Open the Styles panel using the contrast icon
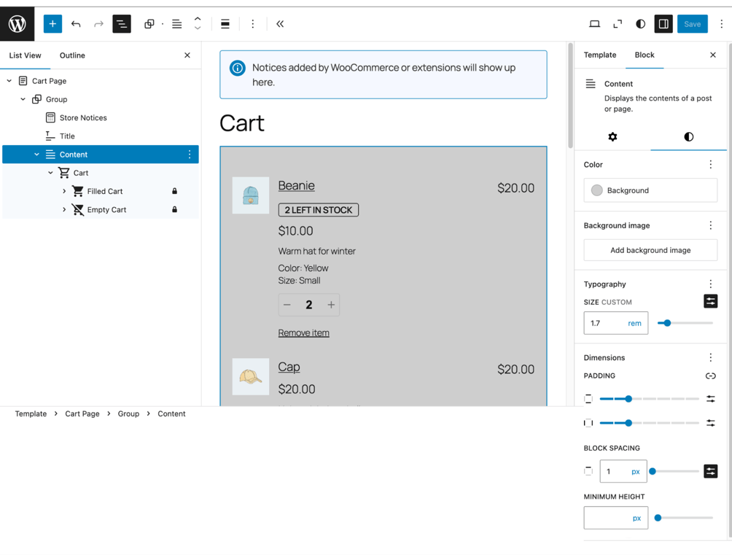 coord(640,23)
